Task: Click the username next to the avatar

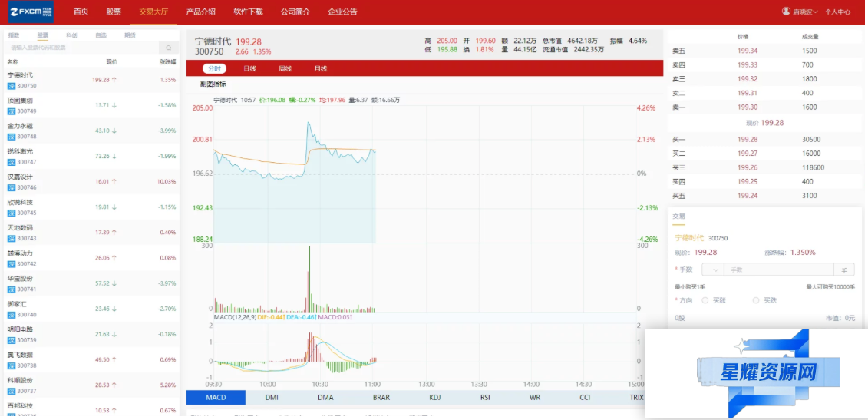Action: point(805,12)
